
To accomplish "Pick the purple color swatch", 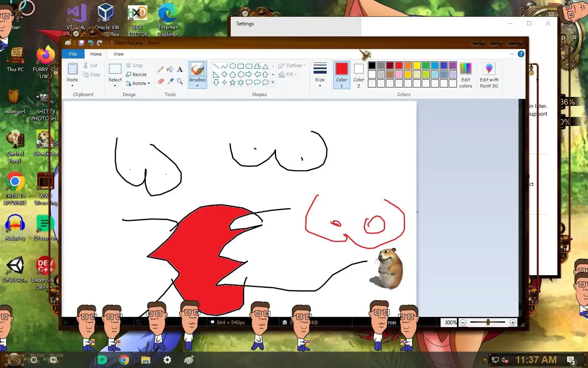I will click(453, 65).
